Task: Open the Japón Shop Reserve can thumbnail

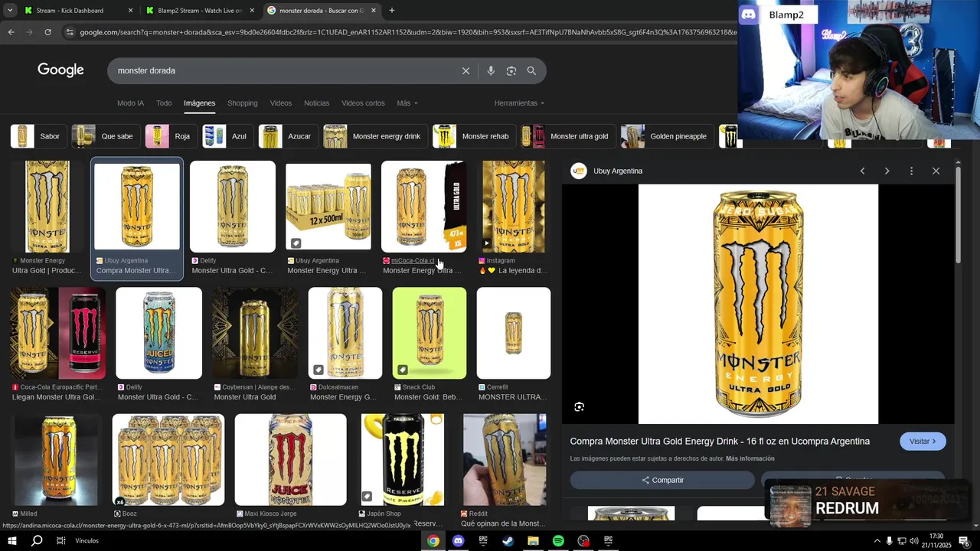Action: click(x=402, y=459)
